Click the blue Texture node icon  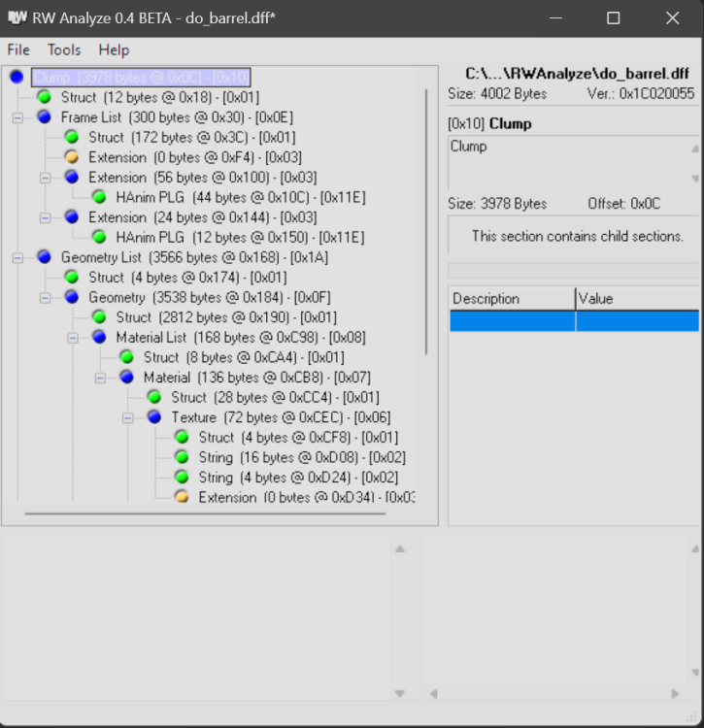(x=154, y=416)
